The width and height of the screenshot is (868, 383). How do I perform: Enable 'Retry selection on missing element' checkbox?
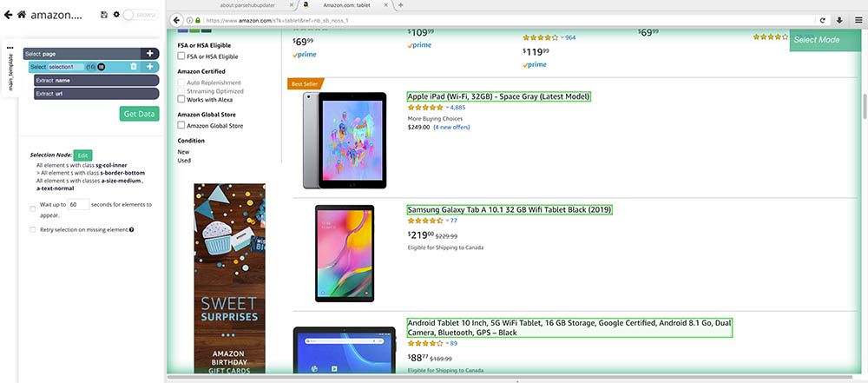click(x=33, y=229)
